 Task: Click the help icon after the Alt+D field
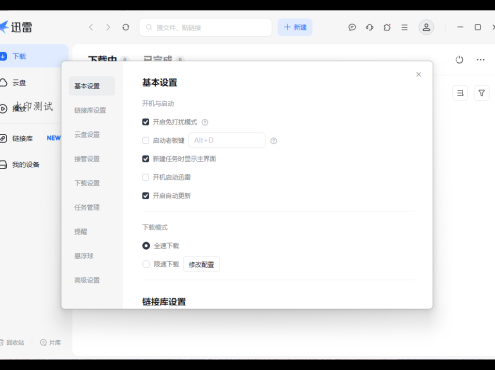pos(274,141)
